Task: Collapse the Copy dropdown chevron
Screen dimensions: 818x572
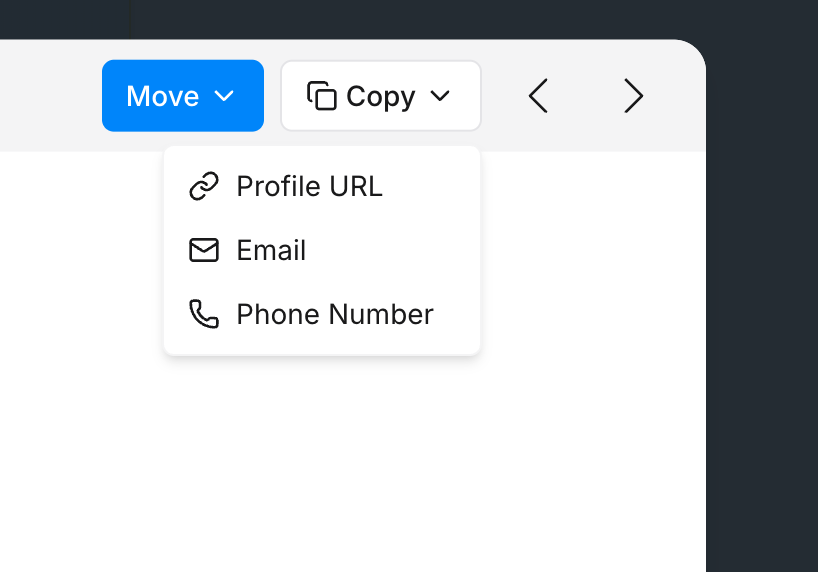Action: coord(440,96)
